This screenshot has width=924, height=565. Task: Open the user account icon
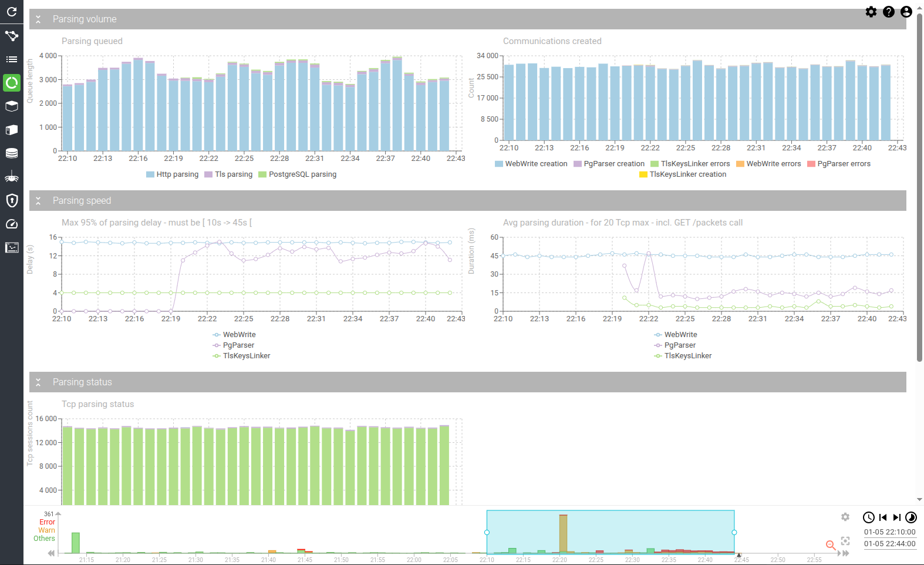click(x=906, y=12)
